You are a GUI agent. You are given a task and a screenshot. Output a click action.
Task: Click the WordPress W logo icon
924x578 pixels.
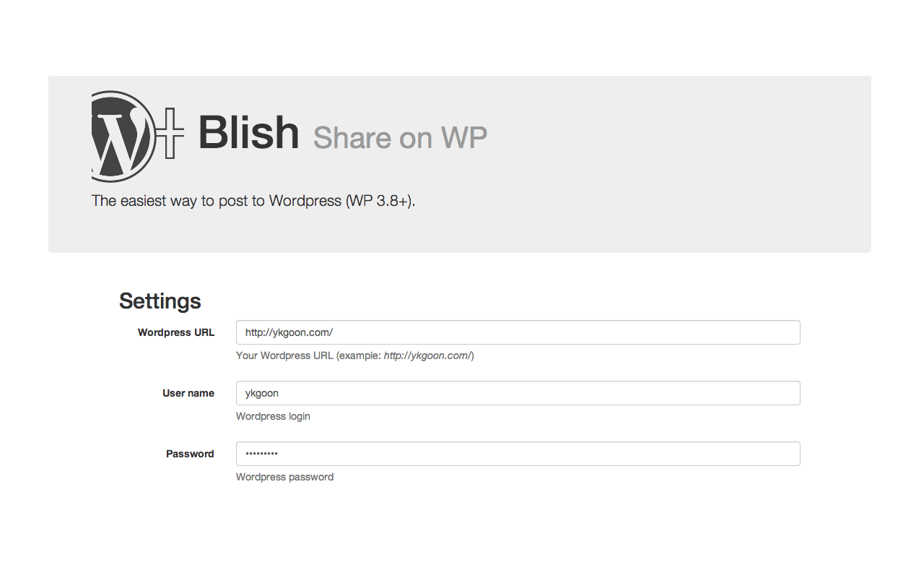point(123,137)
